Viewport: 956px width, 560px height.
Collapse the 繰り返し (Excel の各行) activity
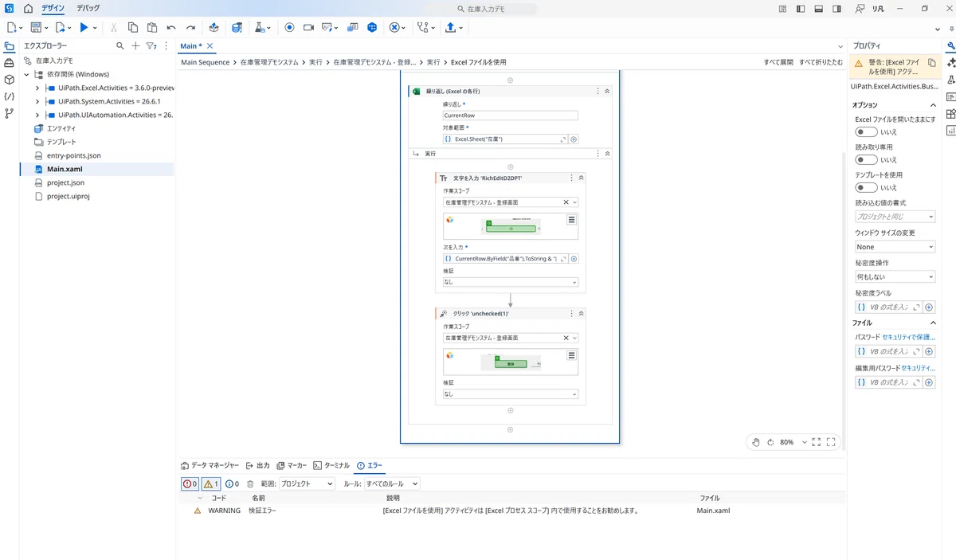click(x=607, y=91)
